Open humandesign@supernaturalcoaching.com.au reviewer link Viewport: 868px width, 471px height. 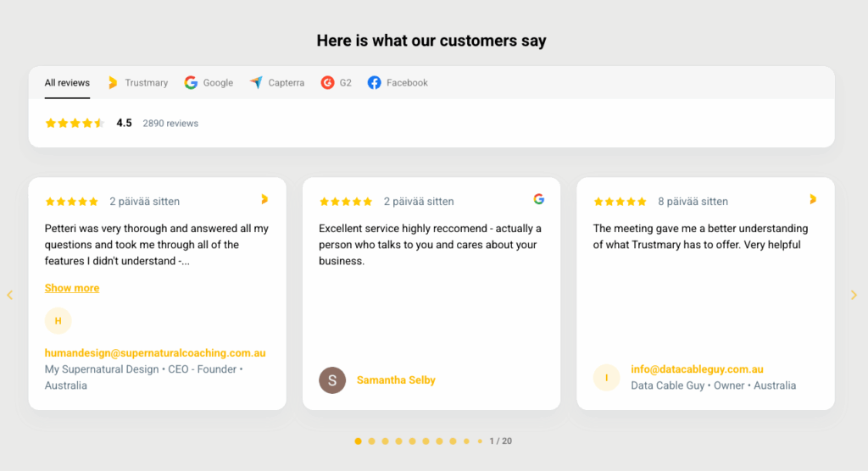click(155, 353)
